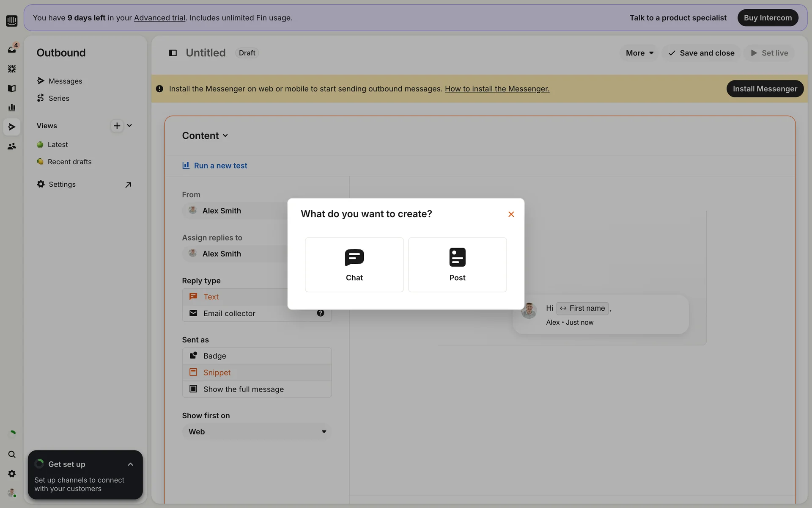This screenshot has height=508, width=812.
Task: Open Inbox from left rail
Action: [12, 49]
